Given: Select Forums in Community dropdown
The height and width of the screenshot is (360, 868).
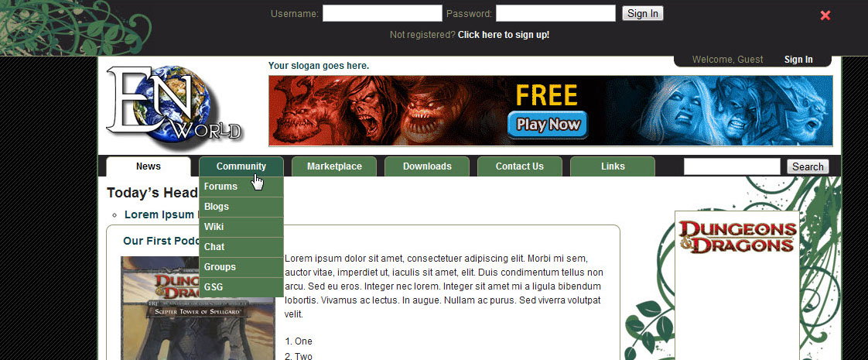Looking at the screenshot, I should 241,187.
